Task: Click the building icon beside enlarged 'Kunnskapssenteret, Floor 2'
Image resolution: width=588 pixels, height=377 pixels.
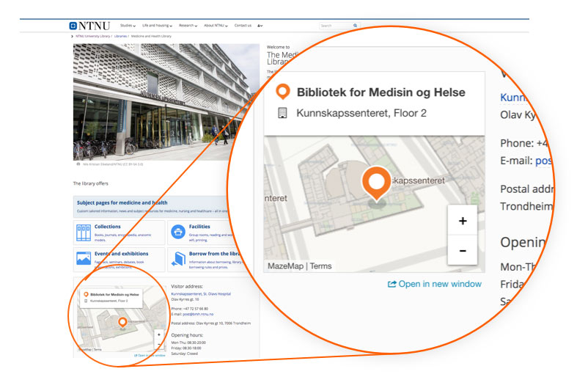Action: click(282, 113)
